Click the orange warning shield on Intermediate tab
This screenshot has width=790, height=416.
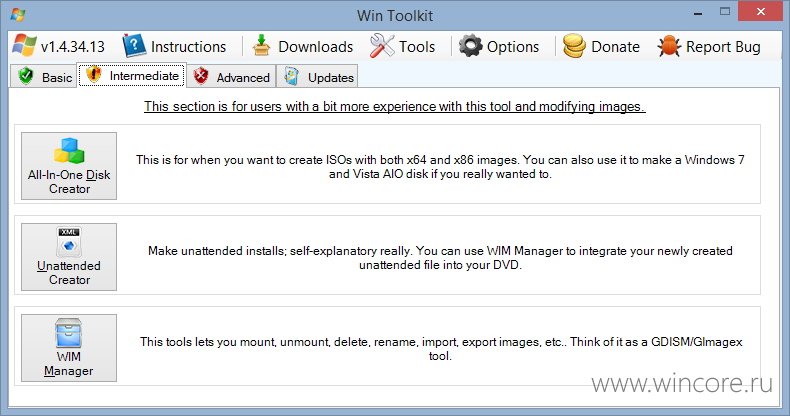[x=94, y=75]
